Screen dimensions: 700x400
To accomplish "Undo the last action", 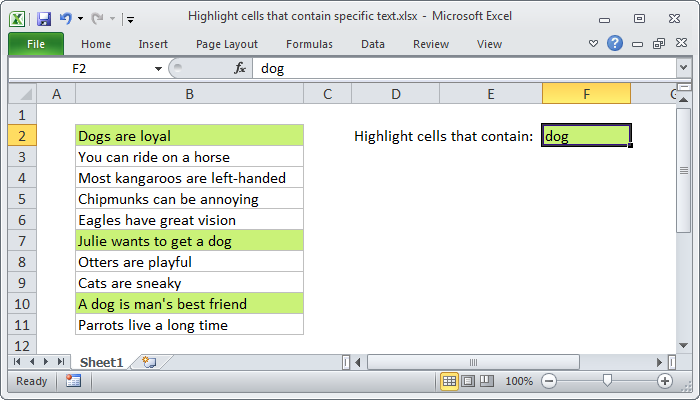I will [66, 18].
